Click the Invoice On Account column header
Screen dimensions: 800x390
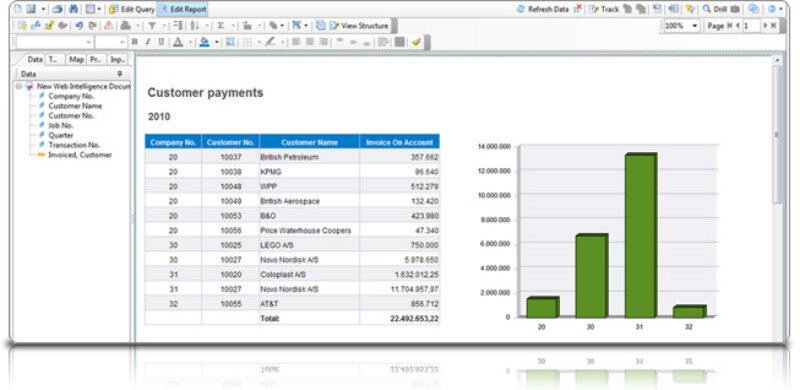coord(399,142)
